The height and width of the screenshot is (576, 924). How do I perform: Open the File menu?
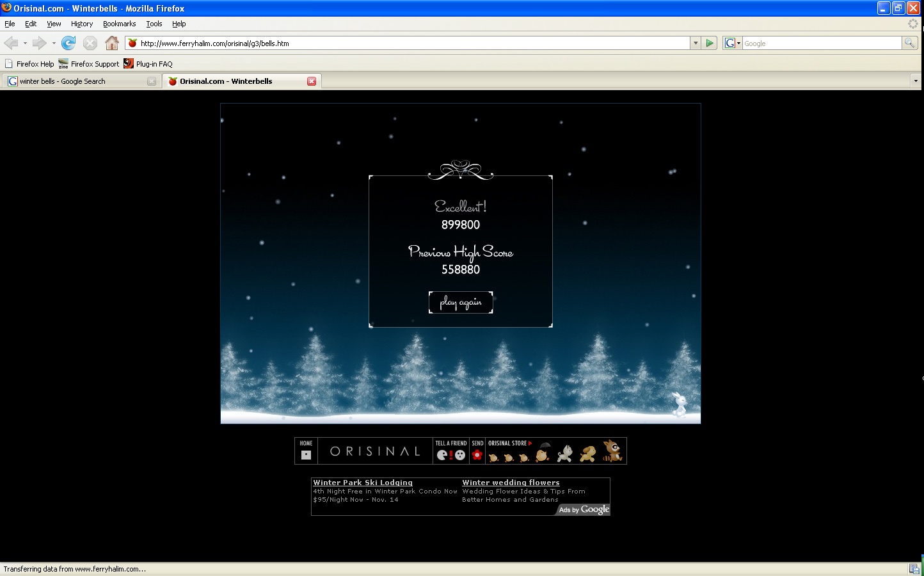pos(10,24)
